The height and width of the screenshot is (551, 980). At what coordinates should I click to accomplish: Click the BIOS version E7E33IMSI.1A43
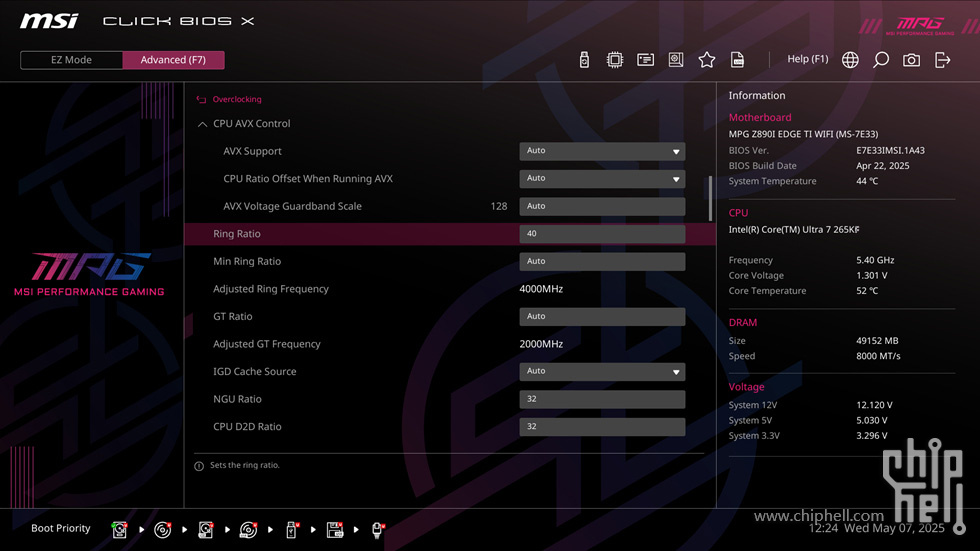(891, 151)
